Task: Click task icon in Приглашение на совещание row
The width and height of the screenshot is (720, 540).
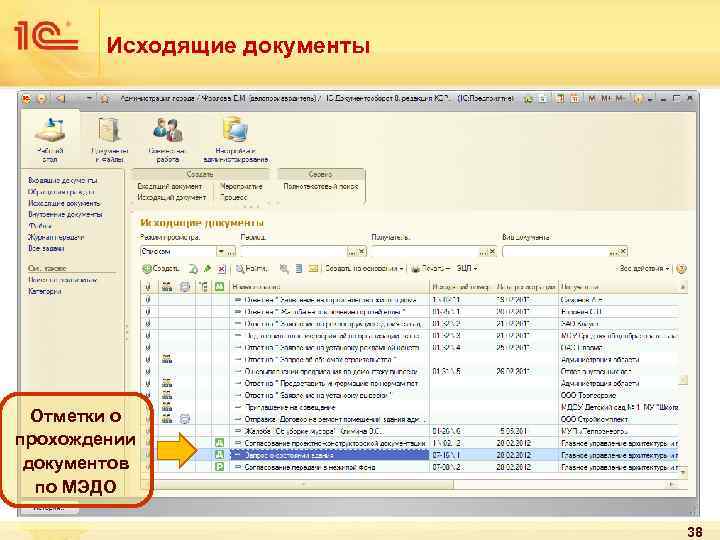Action: pos(167,407)
